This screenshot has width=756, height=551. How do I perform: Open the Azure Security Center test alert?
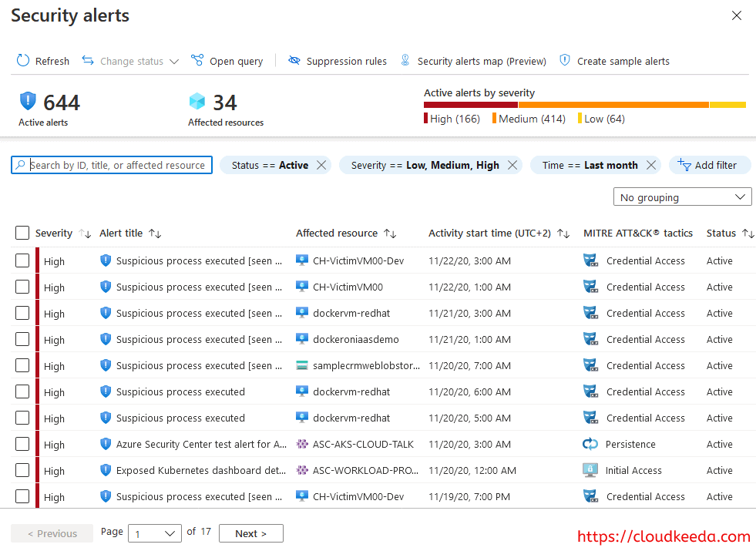pyautogui.click(x=202, y=444)
